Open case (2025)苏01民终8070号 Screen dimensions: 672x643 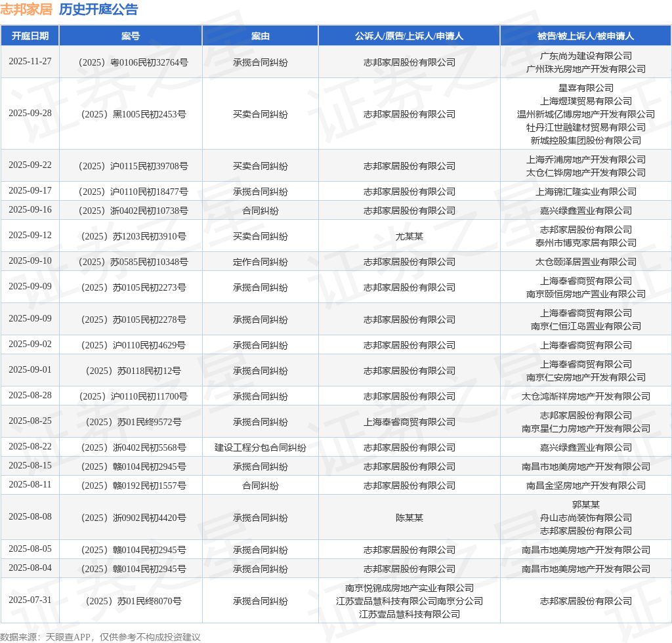tap(133, 602)
